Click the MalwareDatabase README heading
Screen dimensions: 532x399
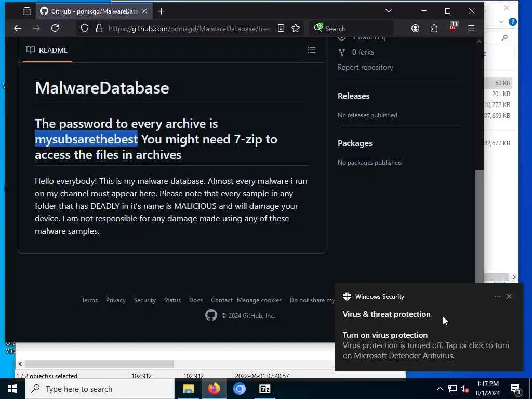tap(102, 88)
